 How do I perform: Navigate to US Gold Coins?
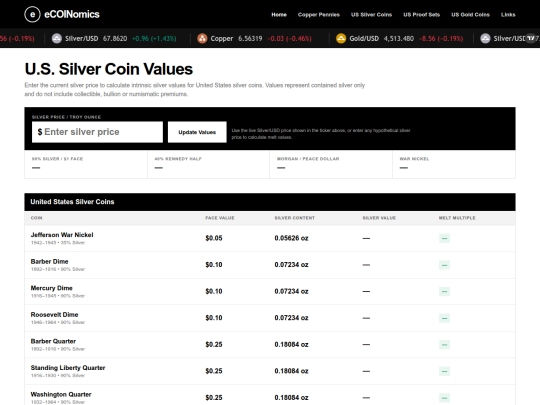coord(470,14)
